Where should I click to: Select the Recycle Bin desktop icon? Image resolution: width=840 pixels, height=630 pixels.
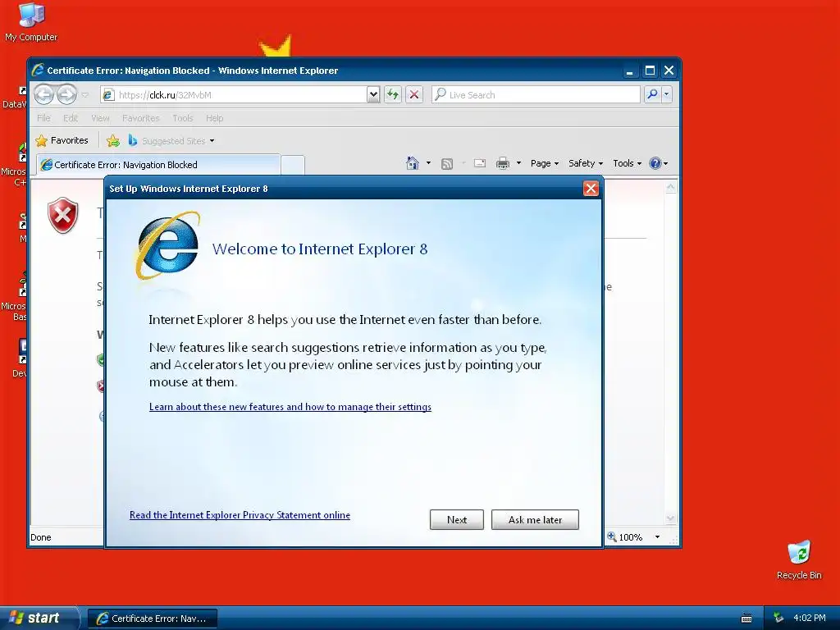click(x=799, y=559)
